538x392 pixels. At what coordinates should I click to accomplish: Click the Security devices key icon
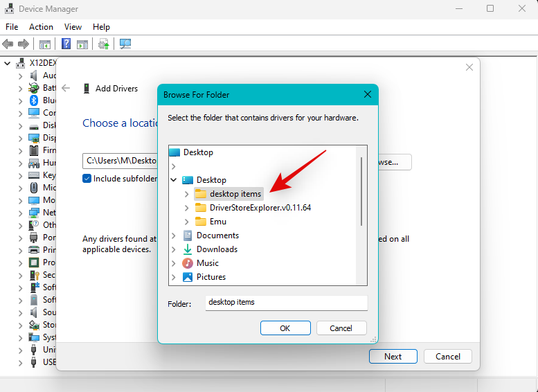(x=34, y=274)
